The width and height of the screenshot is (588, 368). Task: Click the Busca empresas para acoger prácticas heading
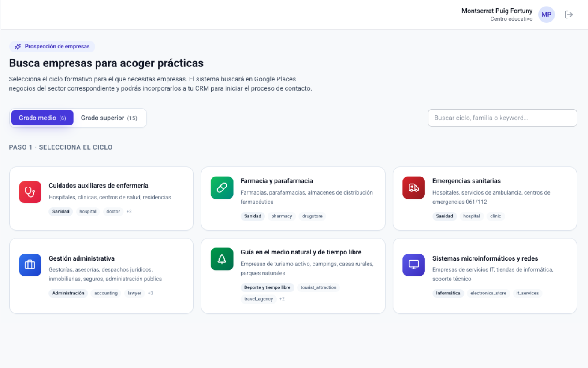106,63
